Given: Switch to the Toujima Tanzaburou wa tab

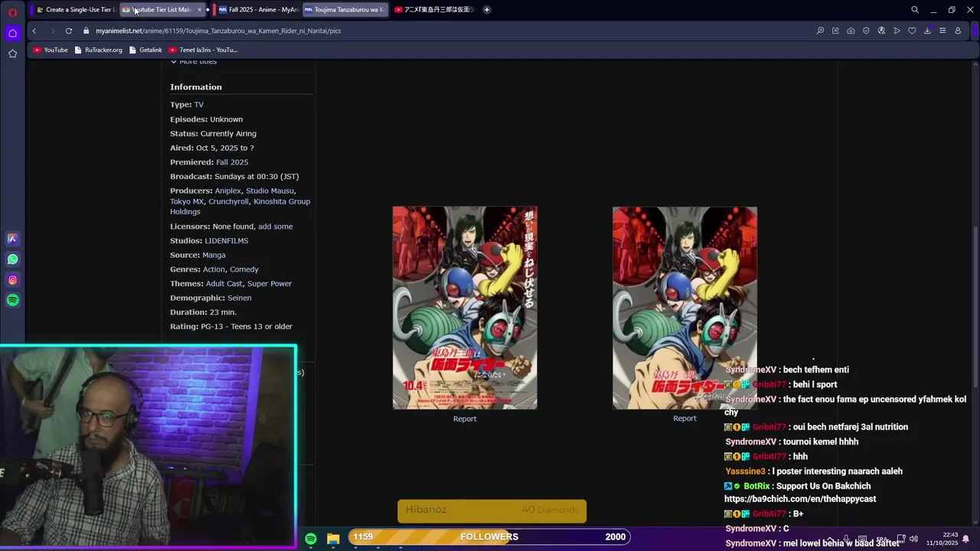Looking at the screenshot, I should [x=345, y=10].
